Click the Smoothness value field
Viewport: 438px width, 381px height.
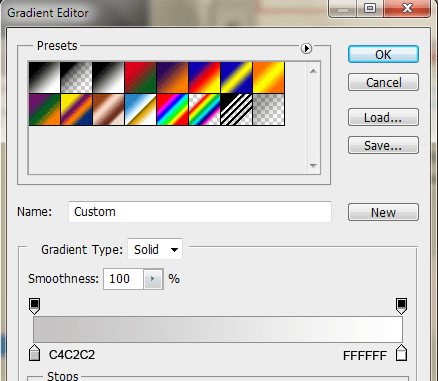point(123,279)
